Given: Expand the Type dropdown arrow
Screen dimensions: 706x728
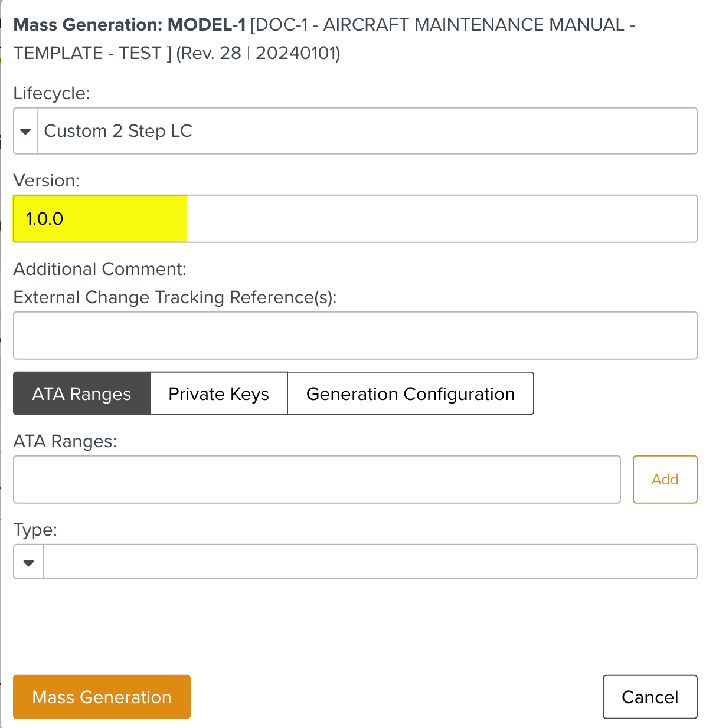Looking at the screenshot, I should pos(28,562).
